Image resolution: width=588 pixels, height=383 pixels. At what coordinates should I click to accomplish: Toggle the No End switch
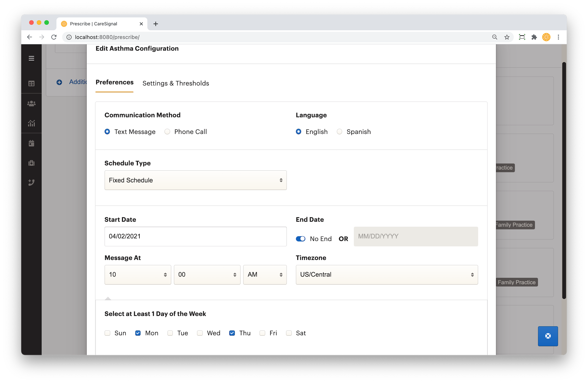coord(300,239)
